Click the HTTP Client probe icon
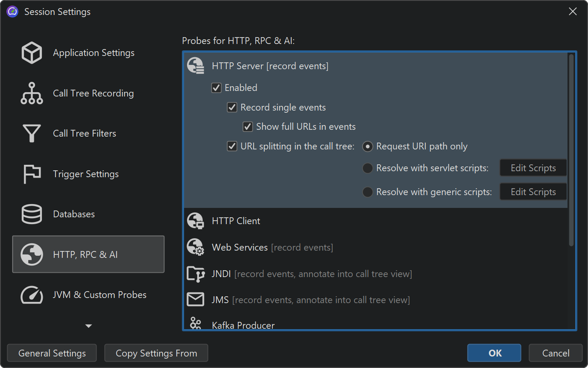 pos(196,221)
